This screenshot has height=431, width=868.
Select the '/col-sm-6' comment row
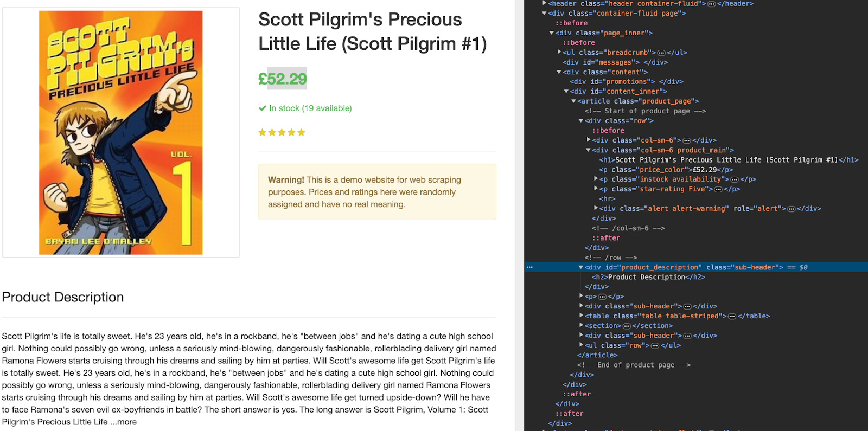(x=628, y=228)
